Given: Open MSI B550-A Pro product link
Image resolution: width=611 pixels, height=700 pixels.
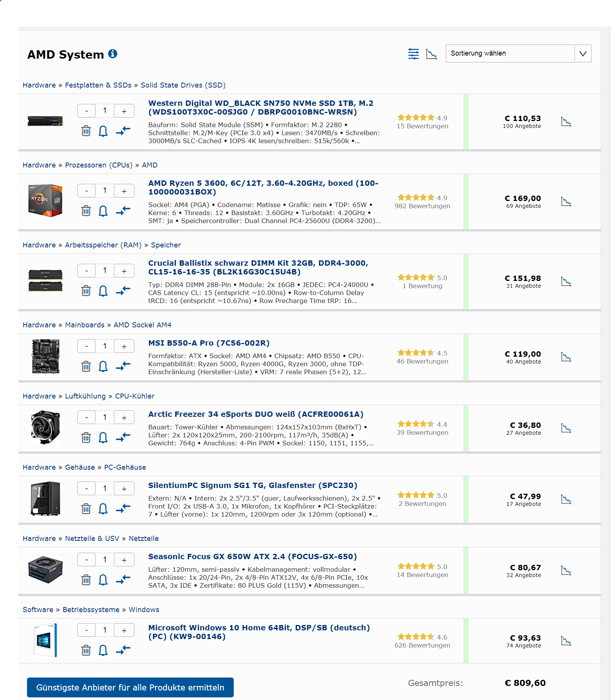Looking at the screenshot, I should (x=209, y=343).
